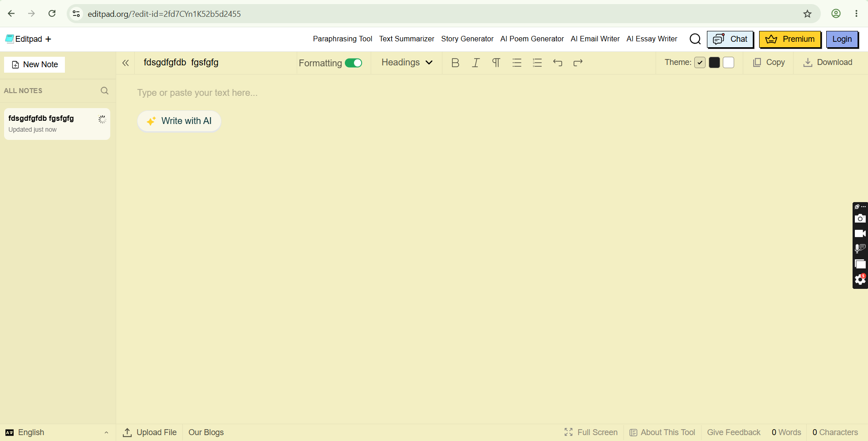Enter Full Screen mode
Screen dimensions: 868x441
[x=591, y=432]
